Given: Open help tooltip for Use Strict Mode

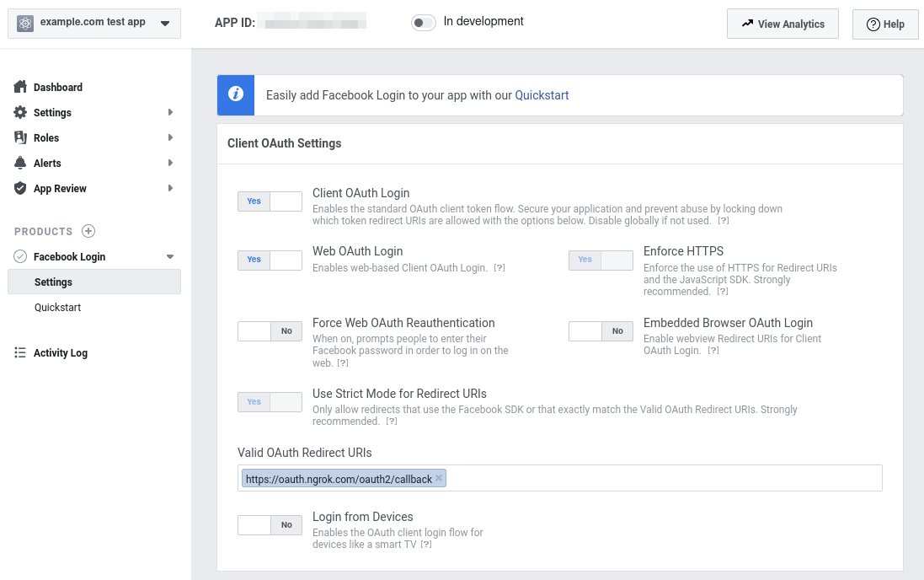Looking at the screenshot, I should (392, 422).
